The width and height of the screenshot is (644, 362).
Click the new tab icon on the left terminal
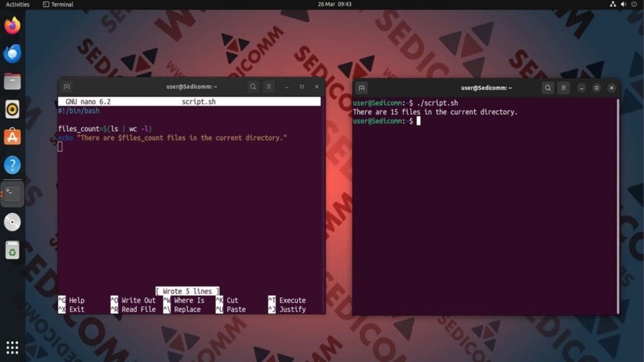point(67,87)
